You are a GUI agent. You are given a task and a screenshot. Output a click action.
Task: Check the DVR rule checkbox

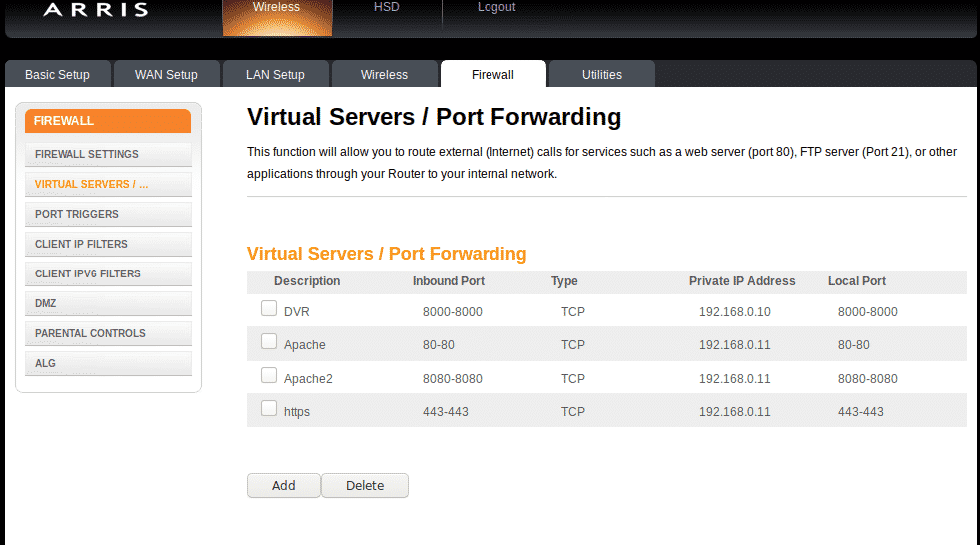(x=269, y=309)
